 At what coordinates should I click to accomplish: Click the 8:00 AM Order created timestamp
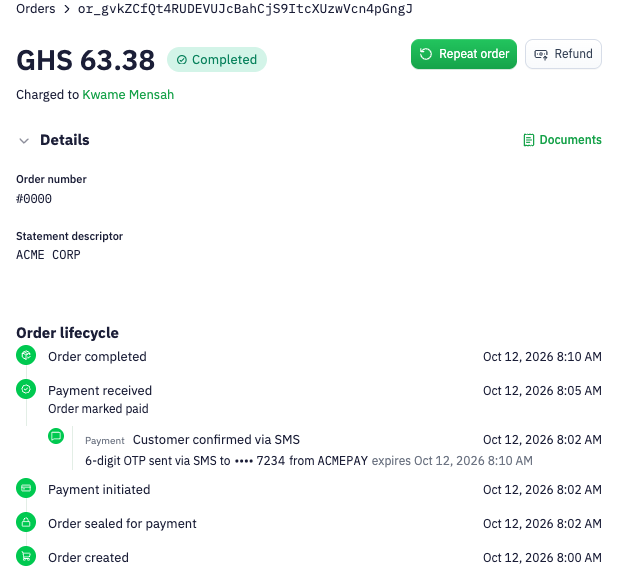[x=542, y=558]
